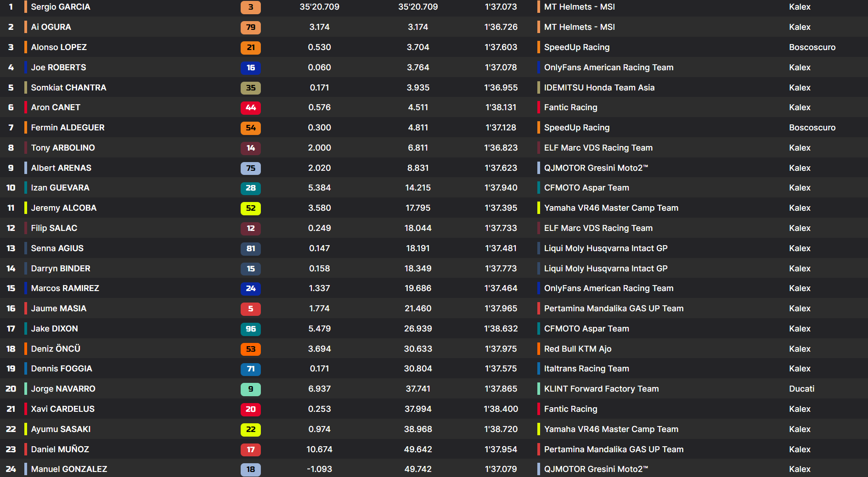Open rider Alonso LOPEZ's profile
This screenshot has height=477, width=868.
coord(59,47)
